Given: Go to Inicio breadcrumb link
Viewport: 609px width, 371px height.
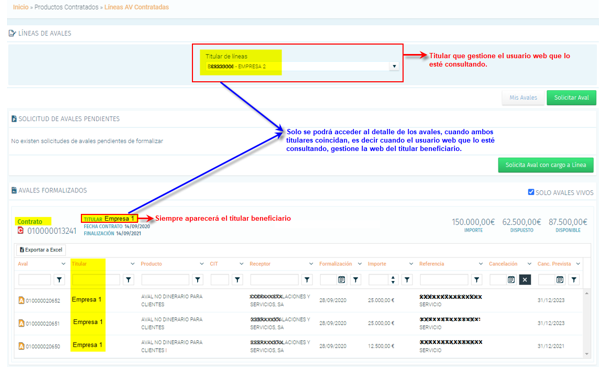Looking at the screenshot, I should [21, 7].
